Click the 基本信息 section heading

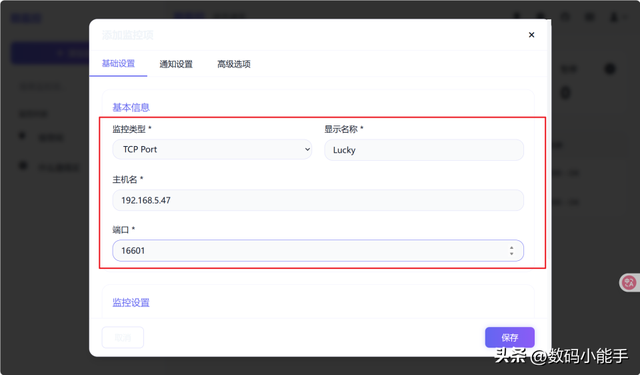pos(131,107)
